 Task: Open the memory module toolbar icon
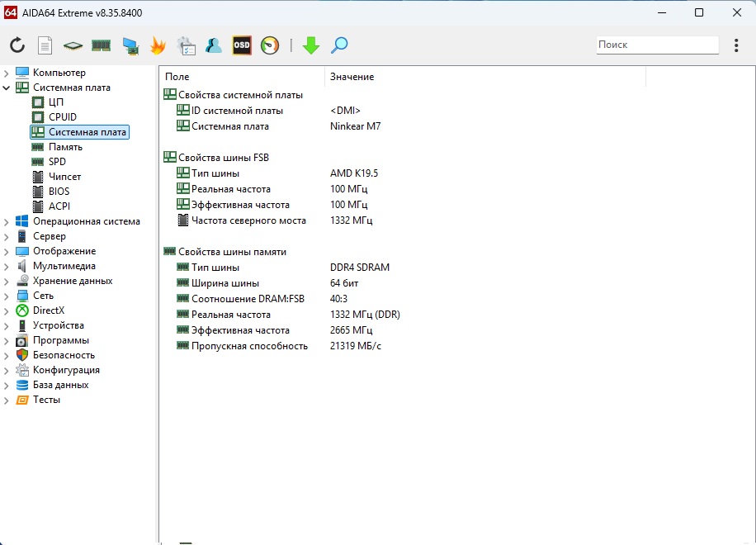(102, 45)
